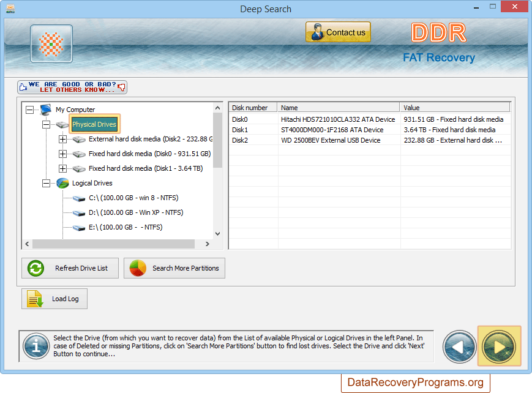Select C:\ win 8 NTFS drive

click(x=133, y=198)
